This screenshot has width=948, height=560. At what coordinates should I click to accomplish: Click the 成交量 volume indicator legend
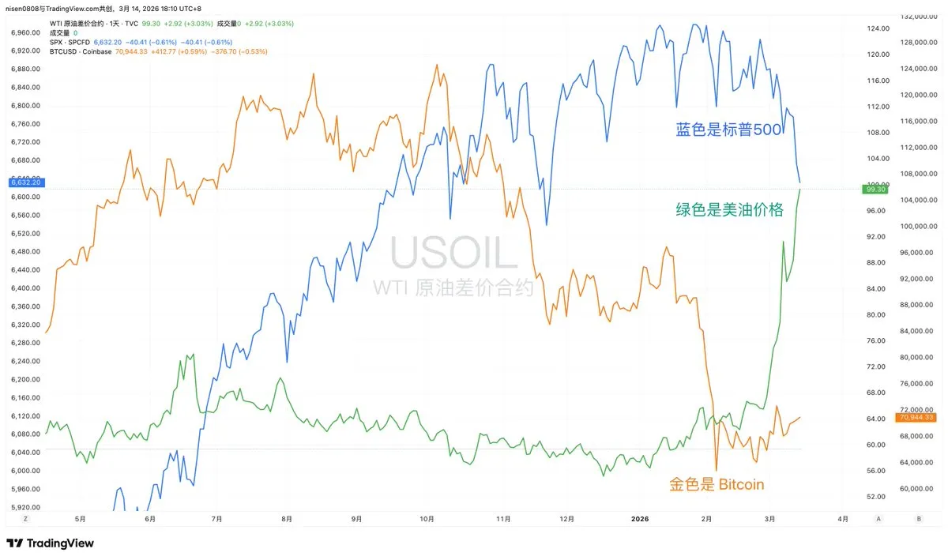click(x=61, y=33)
